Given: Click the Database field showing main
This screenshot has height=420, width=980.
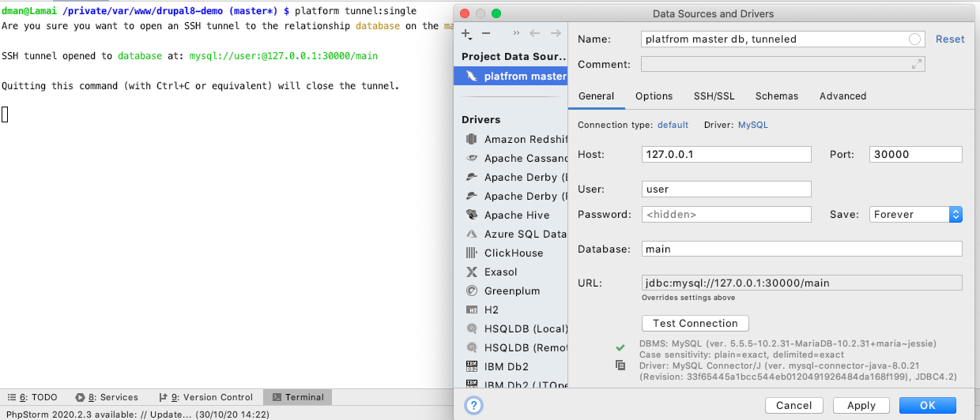Looking at the screenshot, I should pos(802,249).
